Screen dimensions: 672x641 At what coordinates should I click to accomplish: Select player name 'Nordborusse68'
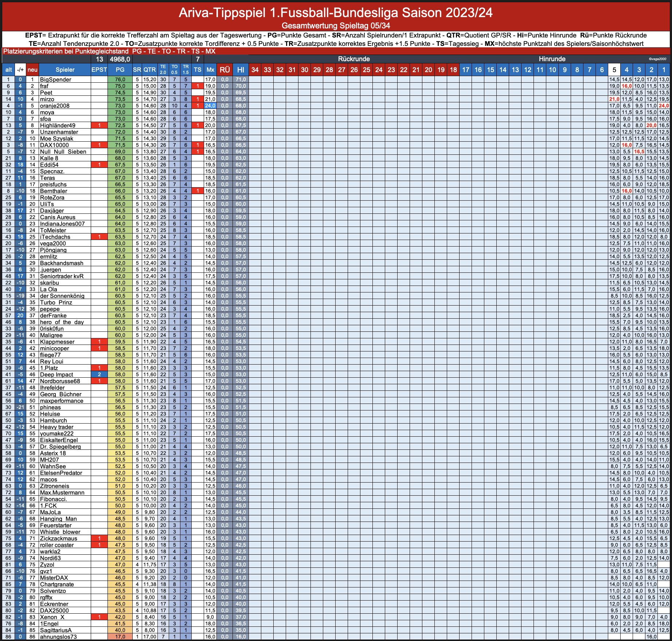click(x=60, y=381)
